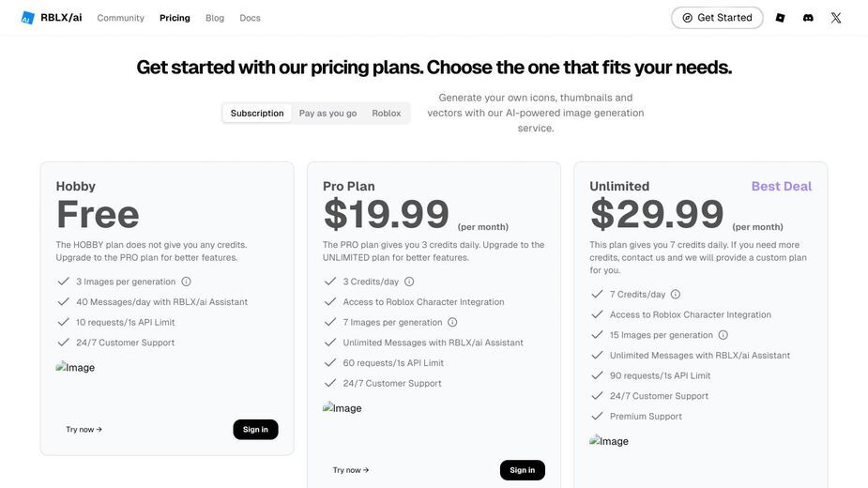Click info icon beside 7 Images per generation
Image resolution: width=868 pixels, height=488 pixels.
point(452,322)
